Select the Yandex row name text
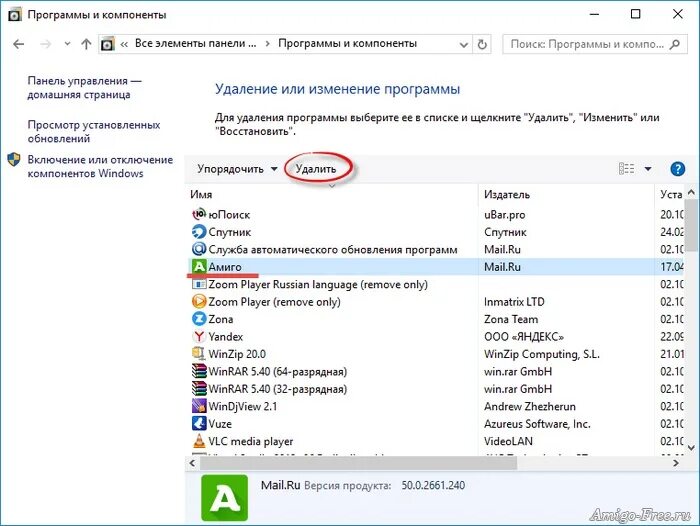The height and width of the screenshot is (526, 700). (x=225, y=336)
